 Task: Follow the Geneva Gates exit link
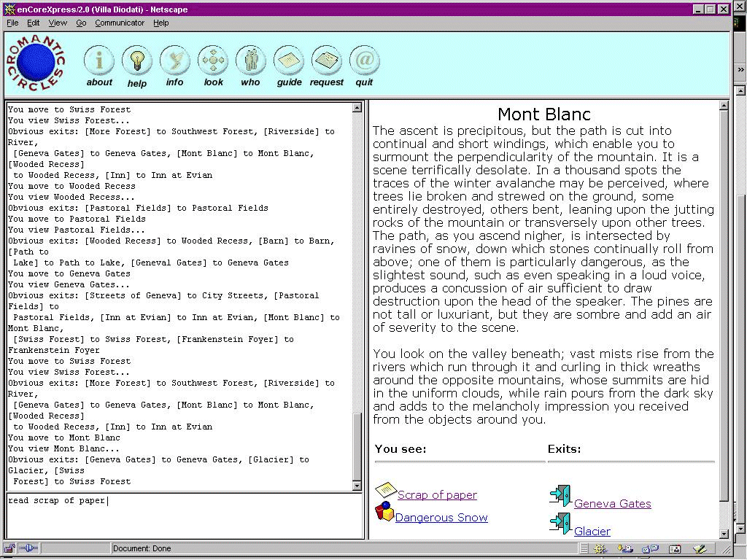click(612, 504)
